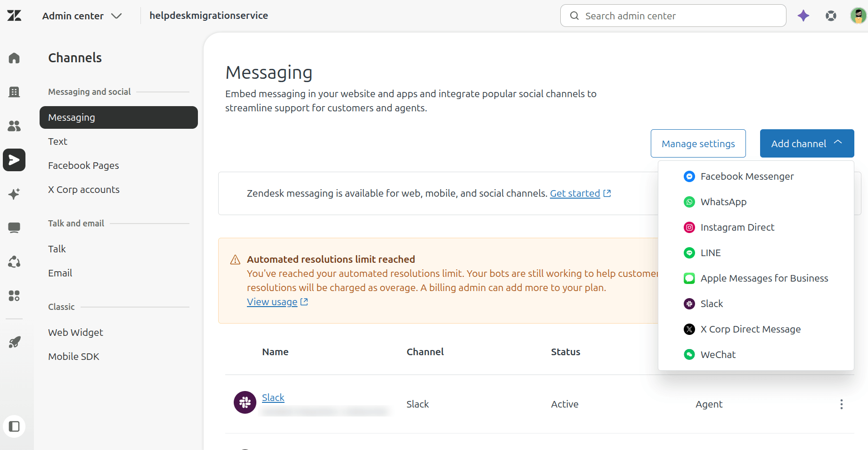The image size is (868, 450).
Task: Choose Slack from Add channel menu
Action: pos(756,304)
